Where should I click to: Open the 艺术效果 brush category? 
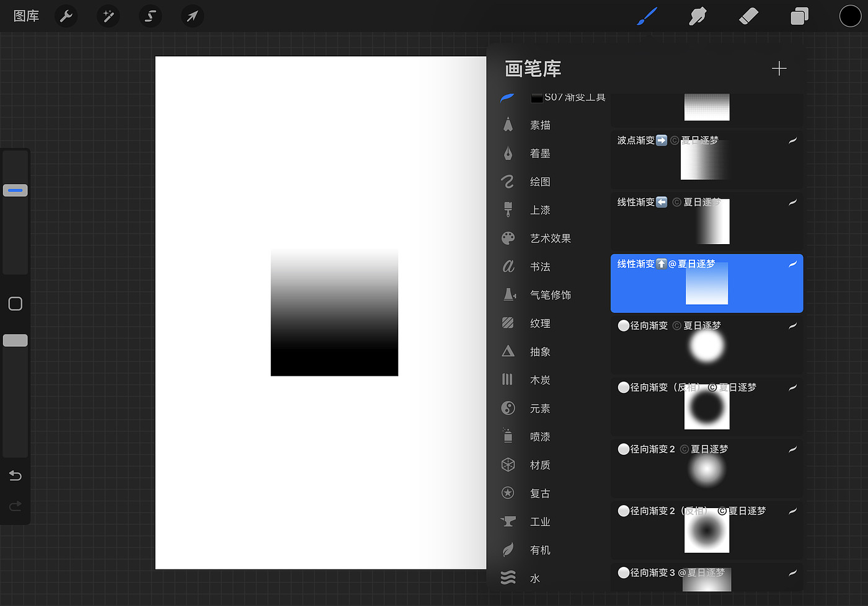coord(550,239)
